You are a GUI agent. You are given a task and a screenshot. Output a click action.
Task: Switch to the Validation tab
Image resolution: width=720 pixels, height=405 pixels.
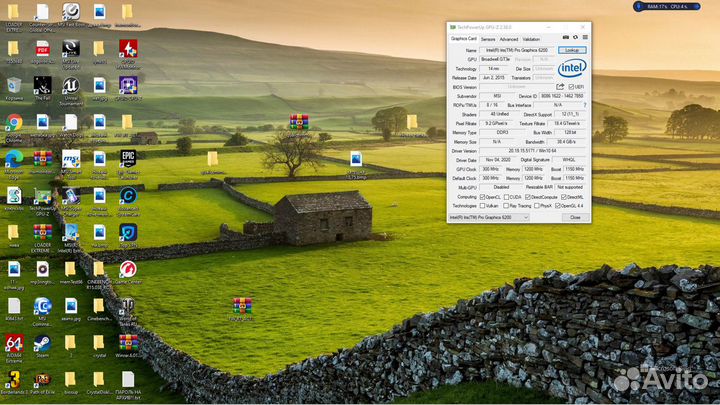tap(531, 39)
